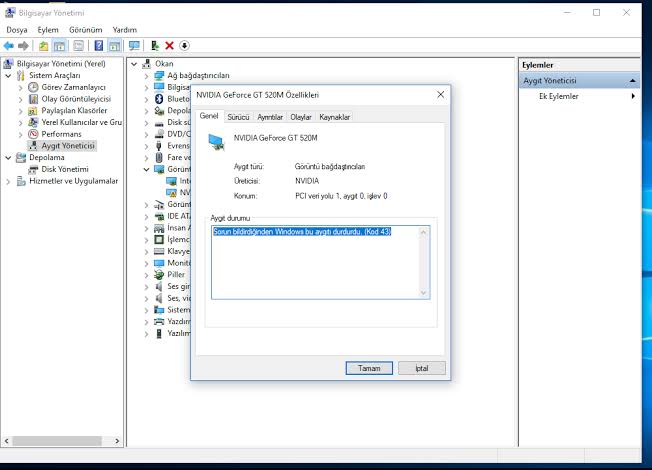Switch to the Ayrıntılar tab
The image size is (652, 470).
coord(270,117)
